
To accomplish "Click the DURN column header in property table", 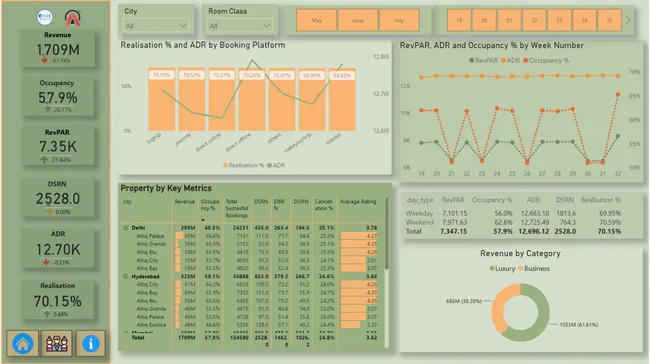I will (301, 202).
